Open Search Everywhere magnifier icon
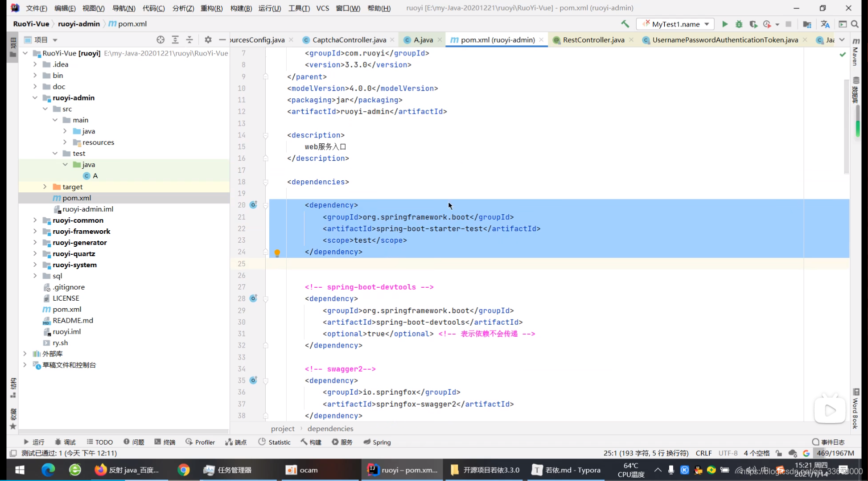Image resolution: width=868 pixels, height=481 pixels. (x=855, y=24)
